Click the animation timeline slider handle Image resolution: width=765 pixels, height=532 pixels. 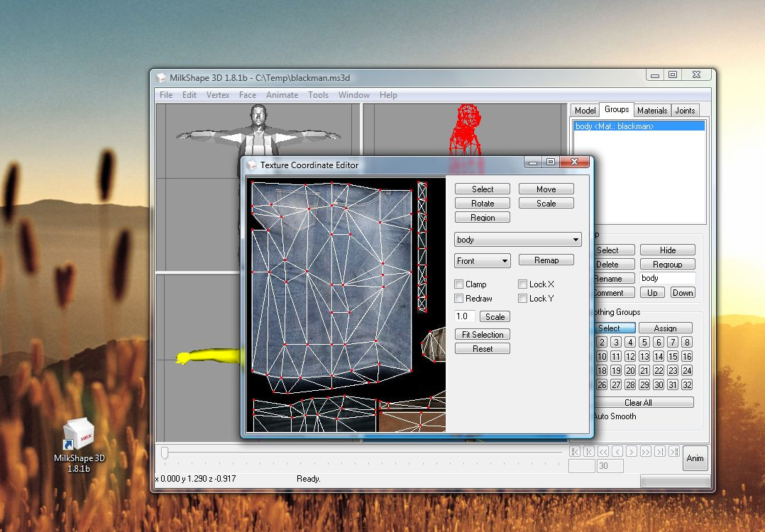click(x=165, y=453)
